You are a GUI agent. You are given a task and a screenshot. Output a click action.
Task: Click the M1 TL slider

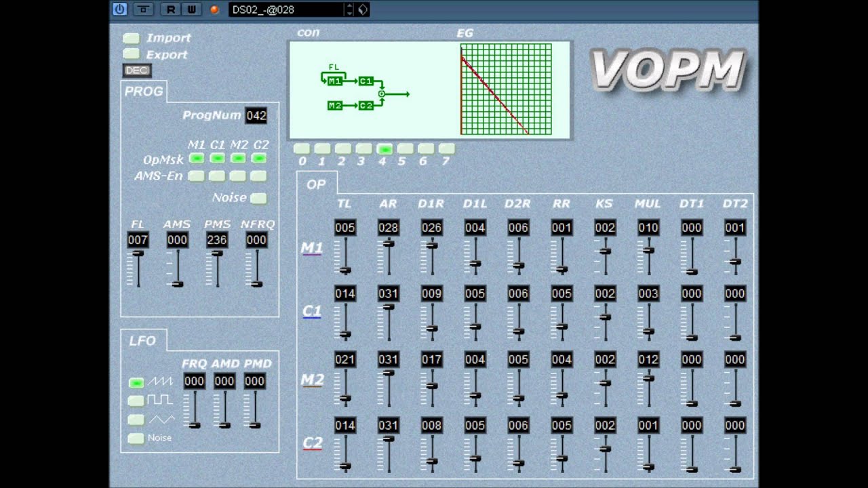[x=344, y=256]
